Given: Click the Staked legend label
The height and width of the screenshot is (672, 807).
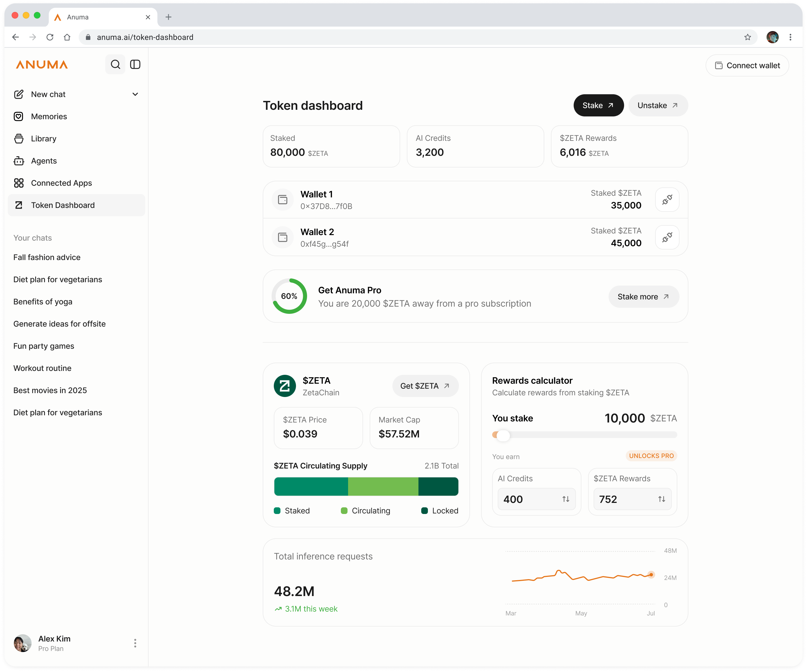Looking at the screenshot, I should [x=297, y=511].
